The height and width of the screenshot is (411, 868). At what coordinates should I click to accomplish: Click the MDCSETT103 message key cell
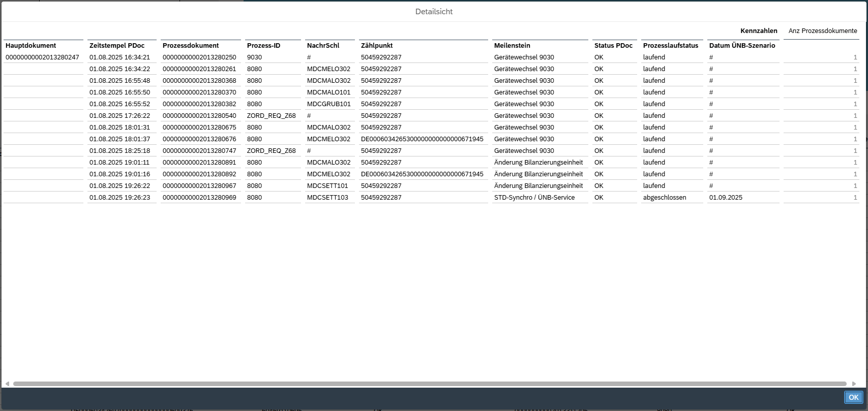pos(327,198)
